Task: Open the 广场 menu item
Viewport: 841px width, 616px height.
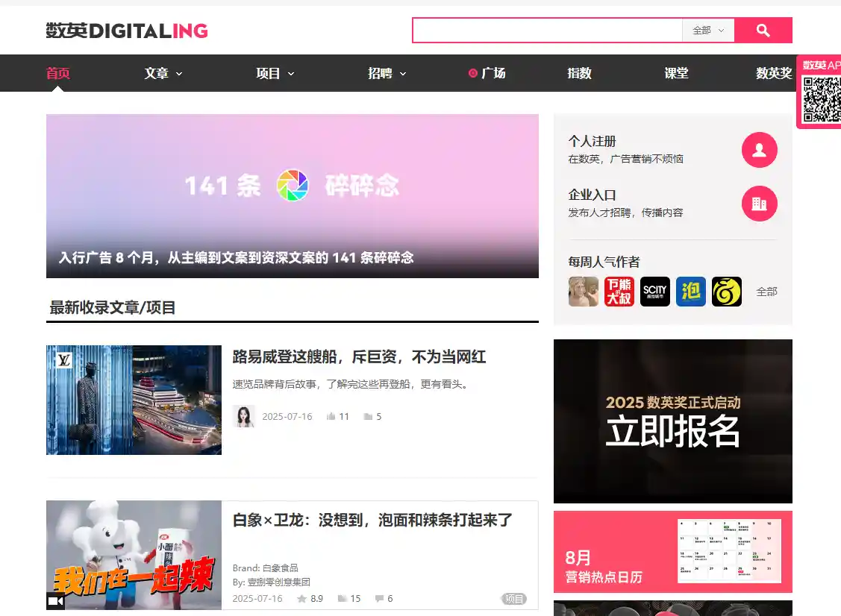Action: point(493,73)
